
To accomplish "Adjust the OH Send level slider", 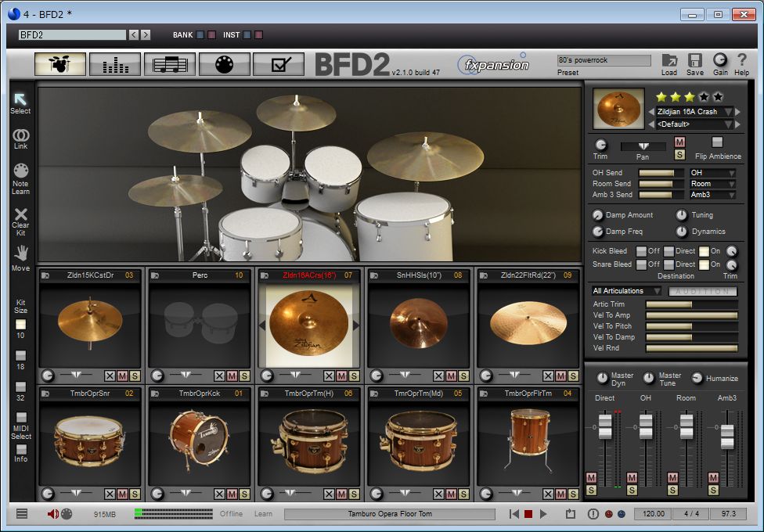I will [x=661, y=173].
